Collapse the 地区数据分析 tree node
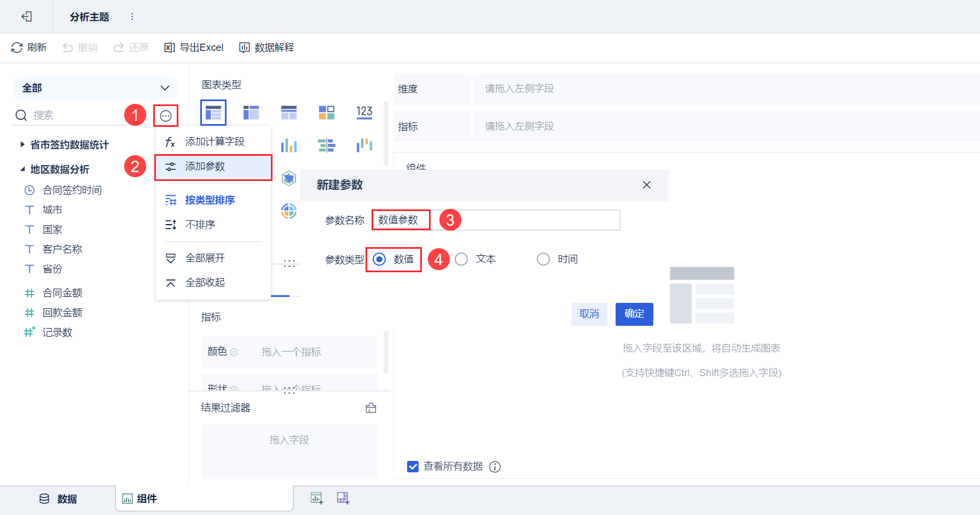 coord(22,169)
